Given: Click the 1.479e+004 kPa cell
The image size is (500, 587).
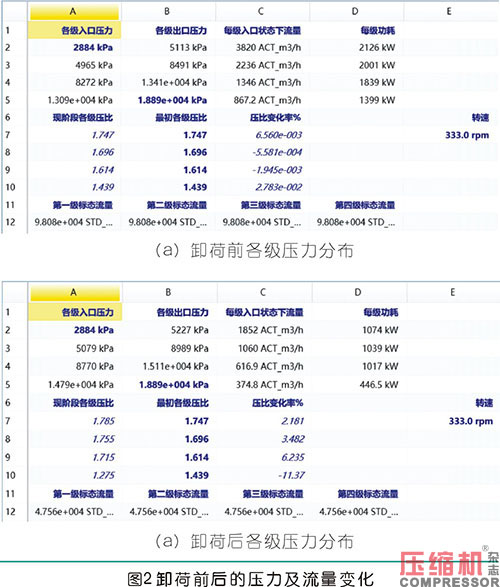Looking at the screenshot, I should 75,384.
